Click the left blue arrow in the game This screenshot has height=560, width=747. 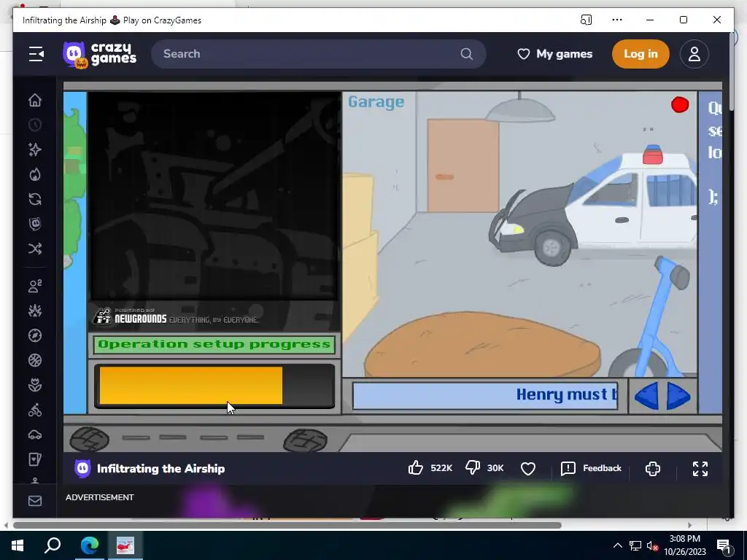646,395
